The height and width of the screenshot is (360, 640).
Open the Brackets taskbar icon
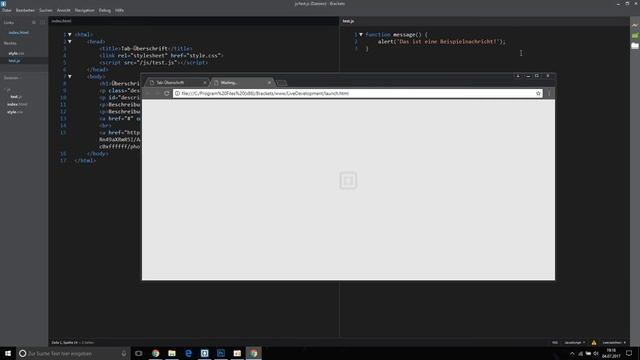point(204,353)
